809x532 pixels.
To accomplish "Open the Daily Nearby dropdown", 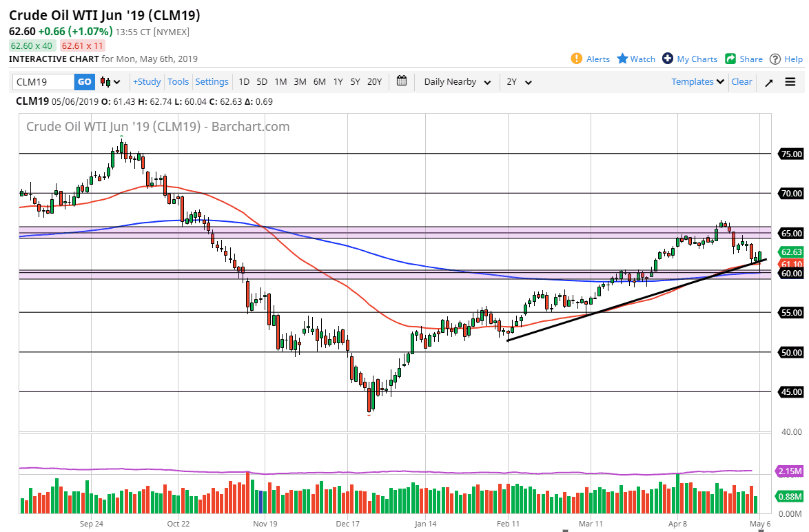I will point(455,81).
